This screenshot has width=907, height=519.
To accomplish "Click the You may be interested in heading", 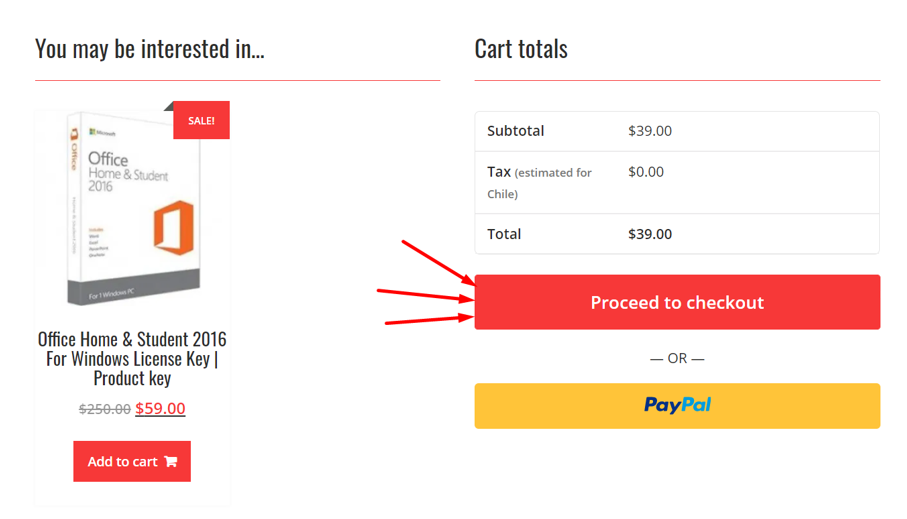I will click(150, 49).
